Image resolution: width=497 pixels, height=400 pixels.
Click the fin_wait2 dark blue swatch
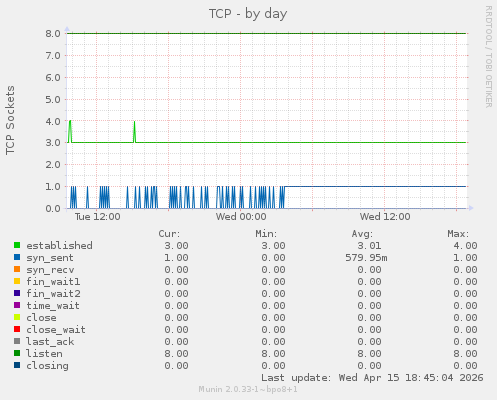tap(17, 293)
